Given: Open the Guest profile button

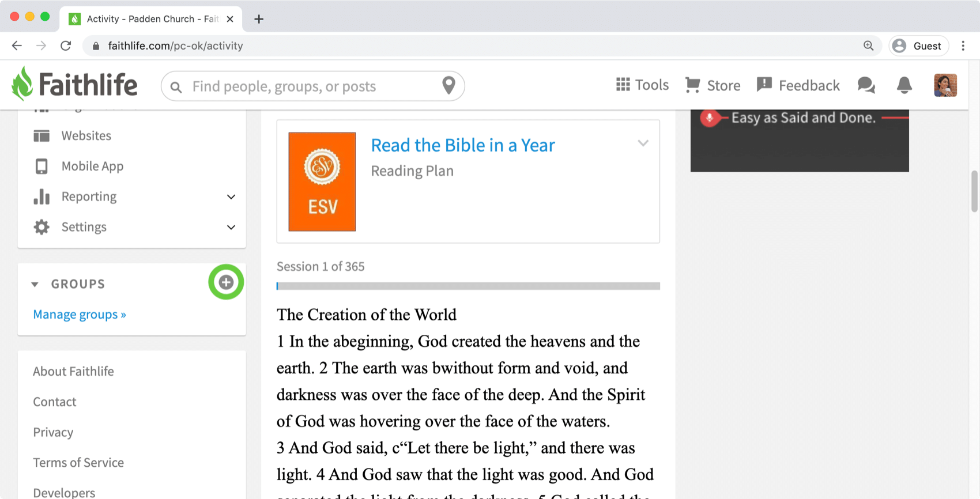Looking at the screenshot, I should [919, 46].
